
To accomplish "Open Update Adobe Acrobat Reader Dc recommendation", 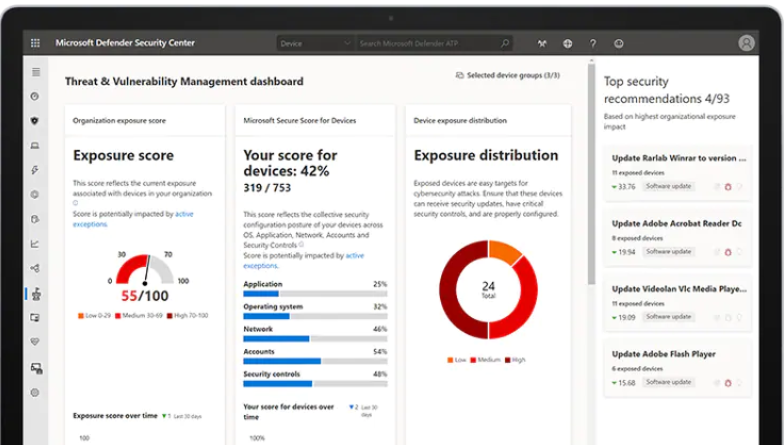I will [x=676, y=224].
